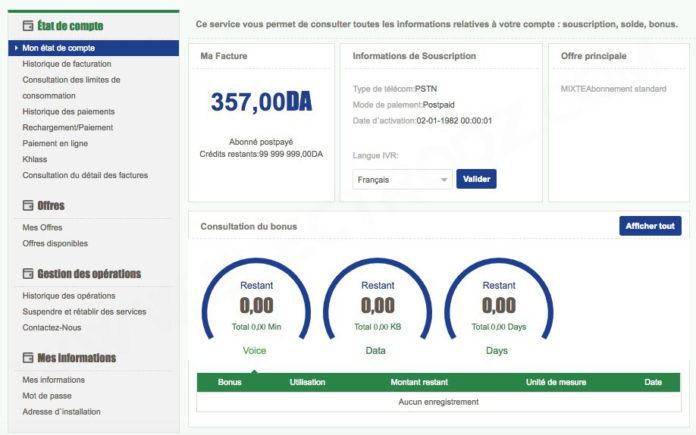
Task: Click the Mes informations section icon
Action: tap(28, 358)
